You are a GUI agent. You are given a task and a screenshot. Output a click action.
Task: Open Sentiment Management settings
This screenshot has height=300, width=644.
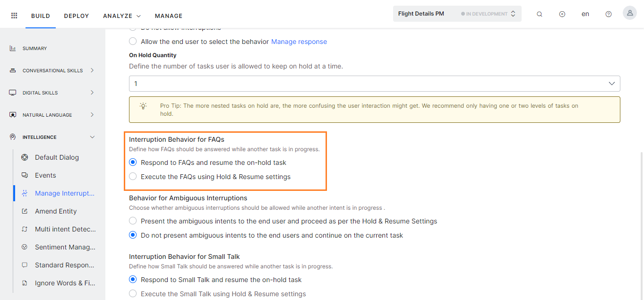pyautogui.click(x=65, y=247)
